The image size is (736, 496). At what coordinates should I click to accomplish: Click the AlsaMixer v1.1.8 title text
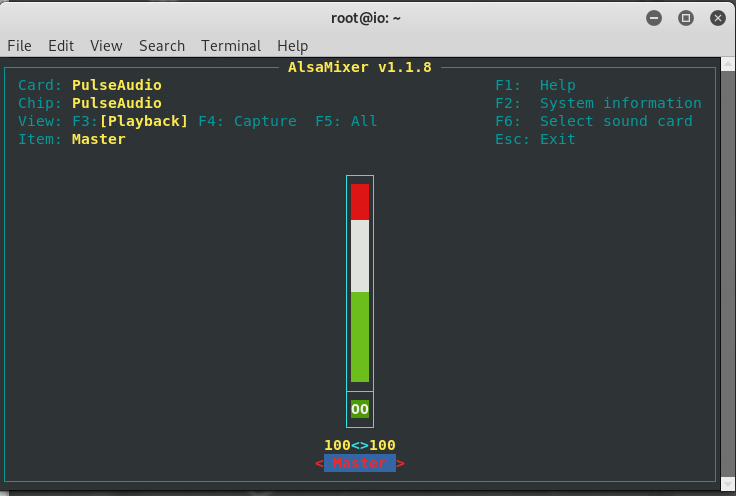(360, 67)
